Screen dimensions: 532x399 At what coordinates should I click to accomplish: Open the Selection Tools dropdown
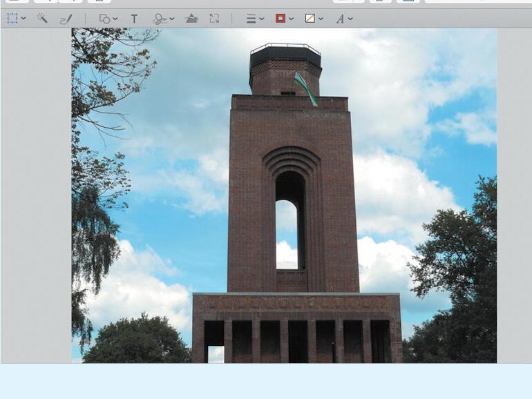(x=17, y=19)
